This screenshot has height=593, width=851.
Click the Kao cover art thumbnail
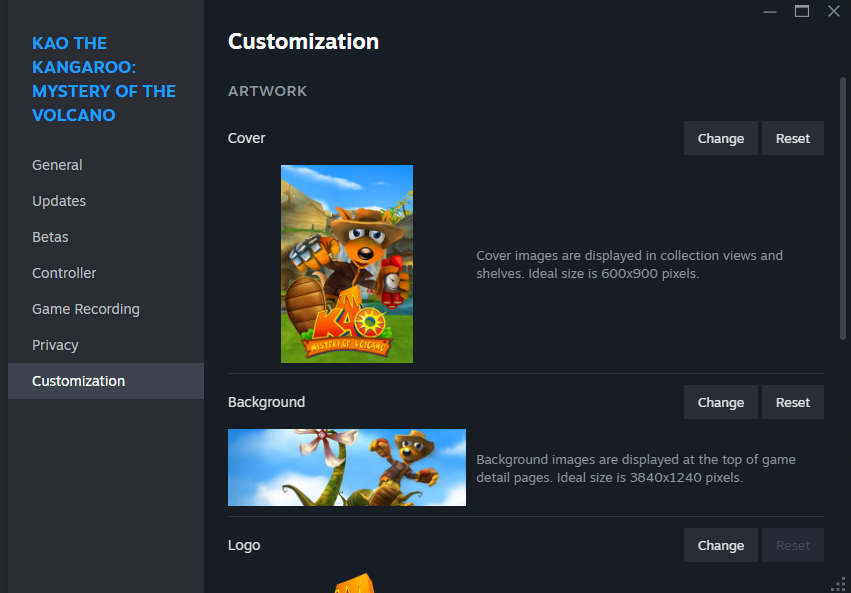(x=347, y=263)
